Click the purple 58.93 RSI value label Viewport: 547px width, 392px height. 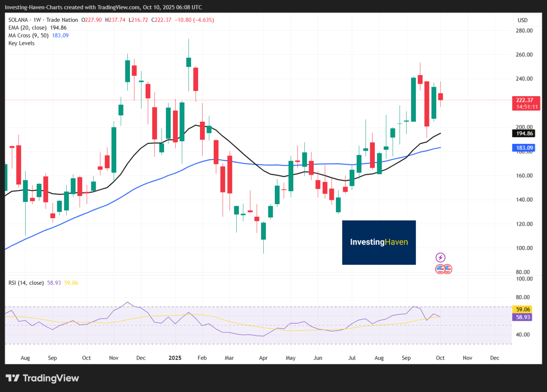click(x=523, y=317)
